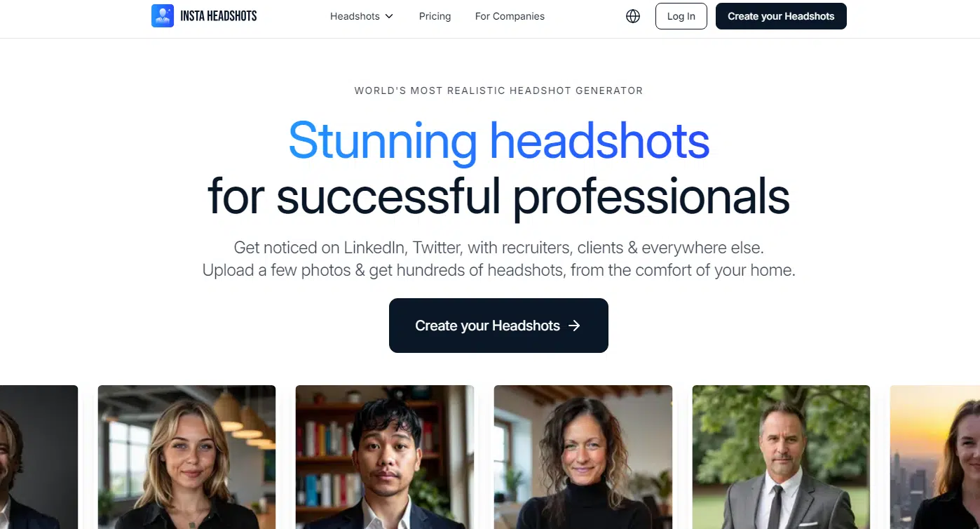Click the World's Most Realistic Headshot Generator tagline
The width and height of the screenshot is (980, 529).
498,91
